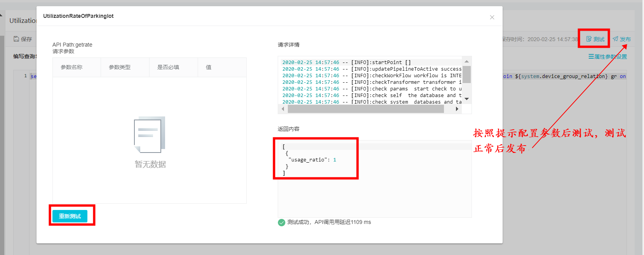Click the check params start check log line
The image size is (644, 255).
pyautogui.click(x=372, y=88)
